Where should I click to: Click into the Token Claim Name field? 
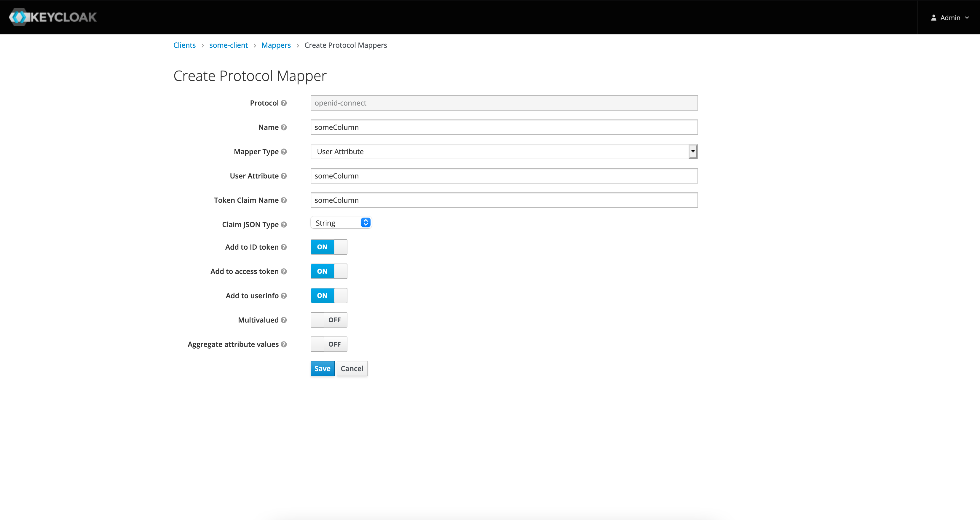pyautogui.click(x=504, y=200)
